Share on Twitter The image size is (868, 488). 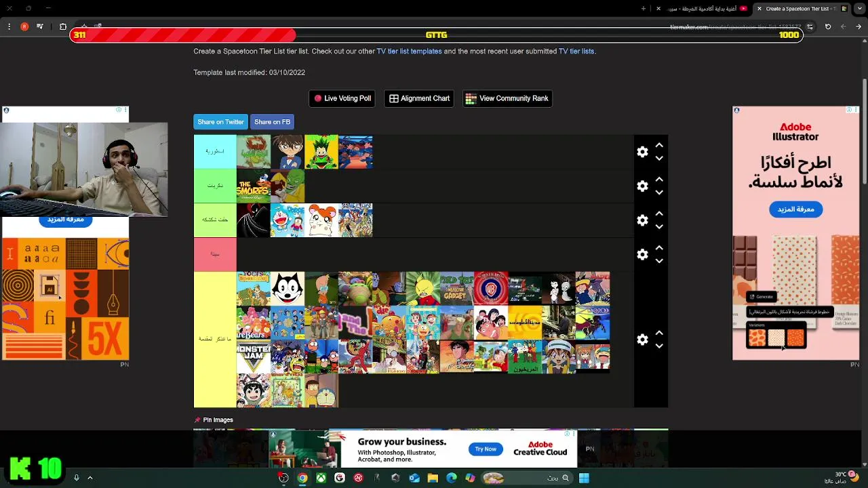tap(220, 122)
